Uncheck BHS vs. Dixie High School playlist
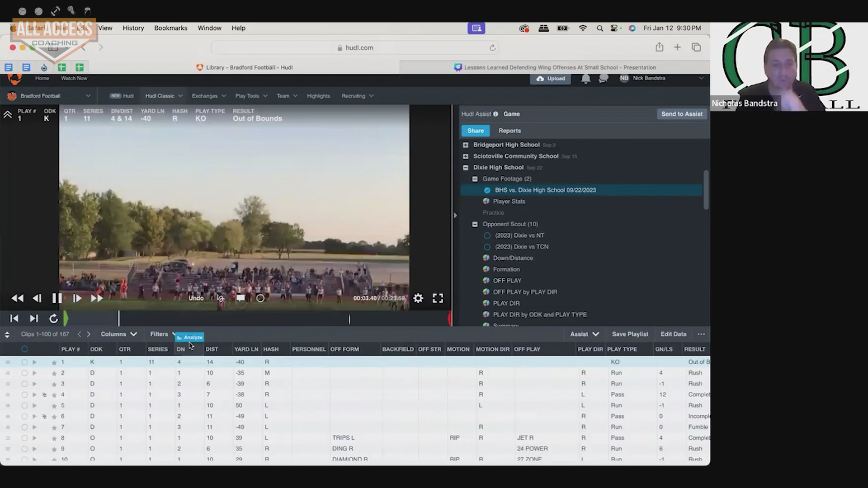The image size is (868, 488). click(487, 190)
